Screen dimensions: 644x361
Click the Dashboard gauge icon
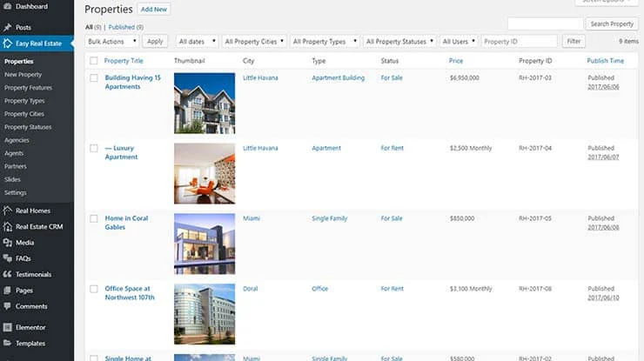7,6
